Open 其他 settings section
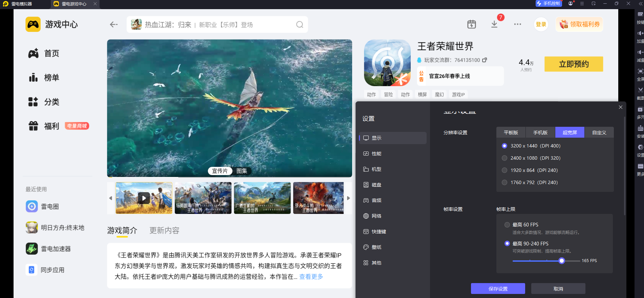The height and width of the screenshot is (298, 644). tap(393, 263)
